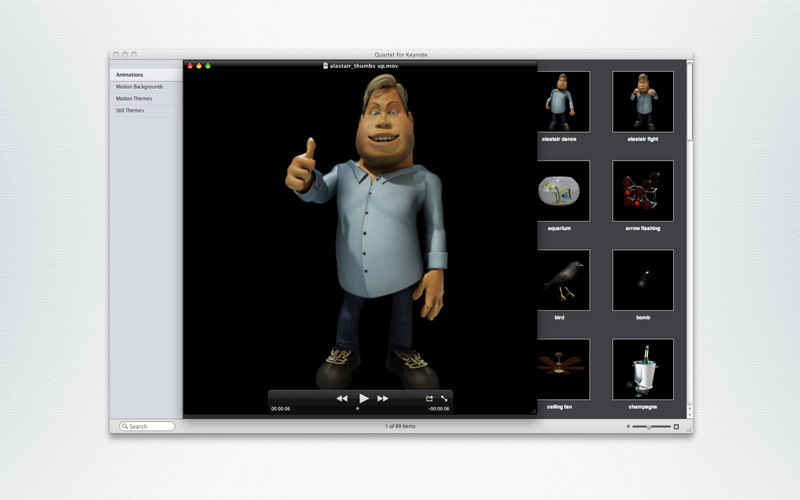Click the fast forward button in player
This screenshot has height=500, width=800.
click(383, 398)
